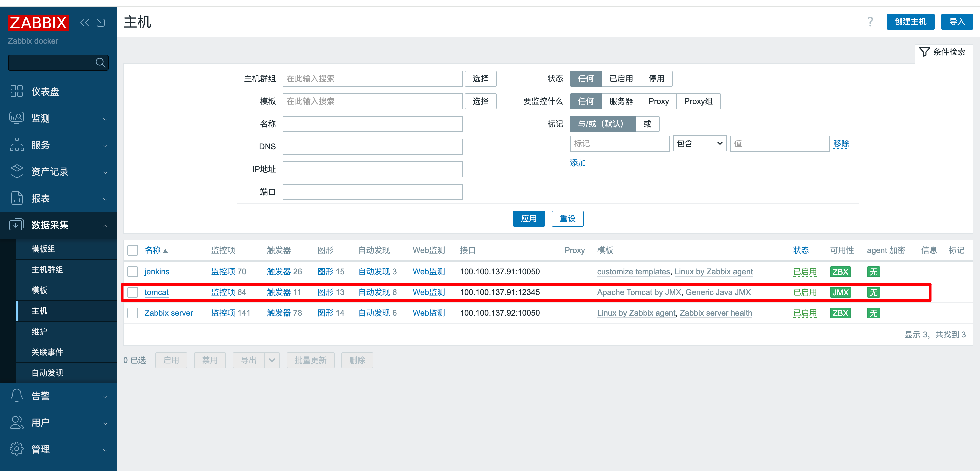Focus the IP地址 input field

tap(372, 169)
